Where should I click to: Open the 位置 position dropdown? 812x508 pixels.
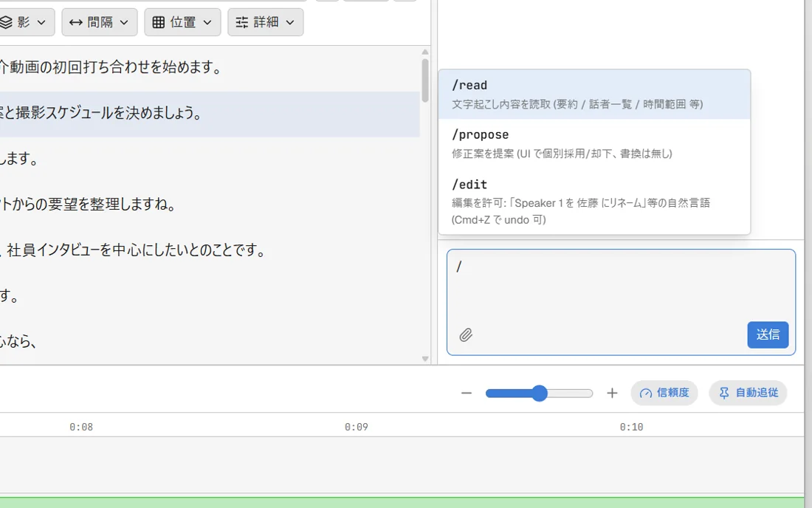(182, 22)
